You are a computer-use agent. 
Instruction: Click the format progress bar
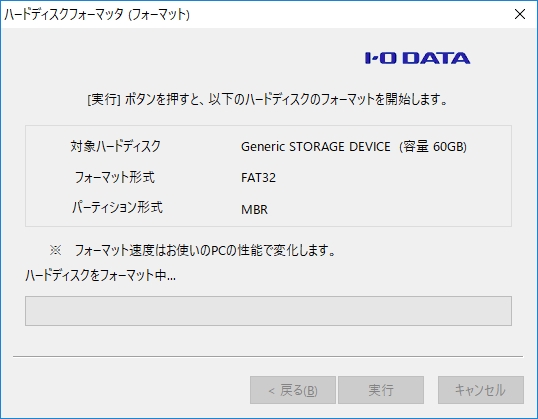268,311
